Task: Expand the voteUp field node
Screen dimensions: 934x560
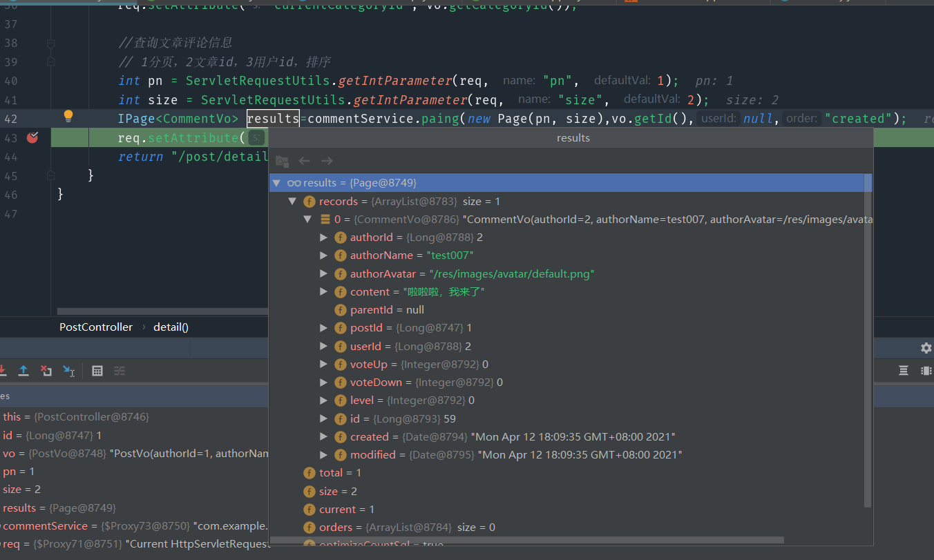Action: 323,365
